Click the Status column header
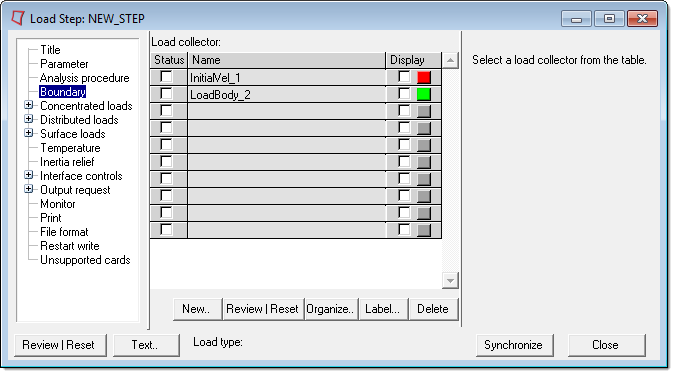The width and height of the screenshot is (674, 374). click(x=169, y=60)
